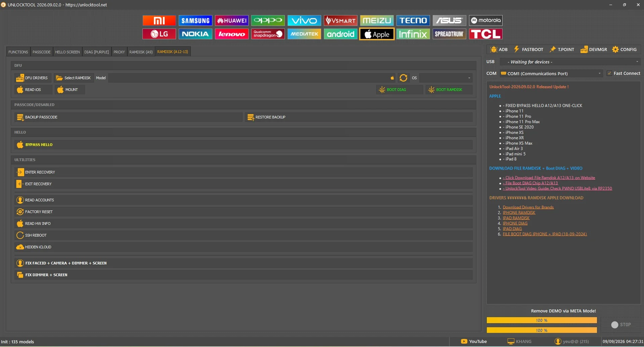Open the YouTube link in the status bar
The height and width of the screenshot is (347, 644).
pos(474,341)
